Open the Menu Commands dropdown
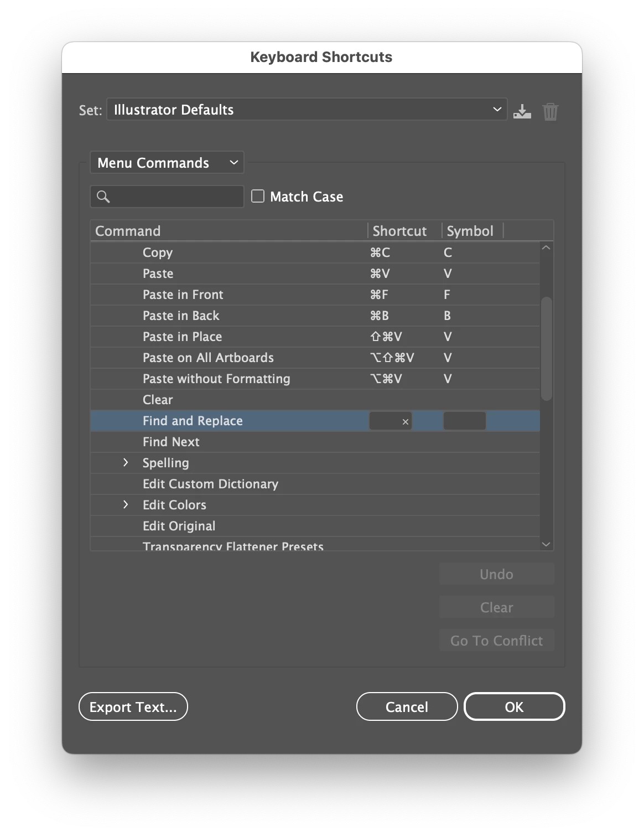The width and height of the screenshot is (644, 836). (x=167, y=163)
